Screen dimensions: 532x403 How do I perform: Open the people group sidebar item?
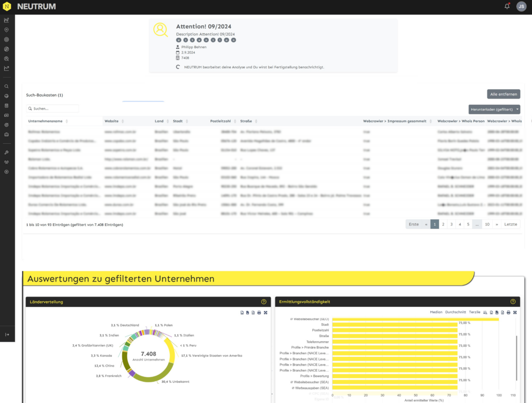click(6, 162)
